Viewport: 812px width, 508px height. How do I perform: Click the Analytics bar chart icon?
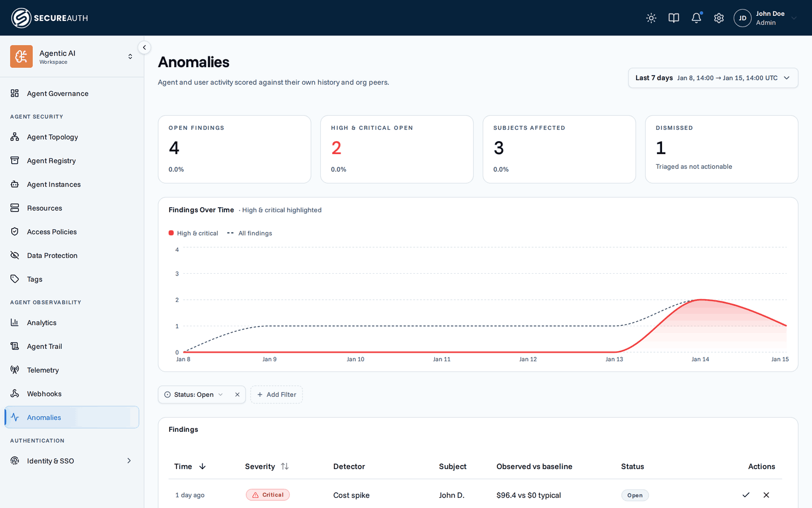pyautogui.click(x=15, y=322)
